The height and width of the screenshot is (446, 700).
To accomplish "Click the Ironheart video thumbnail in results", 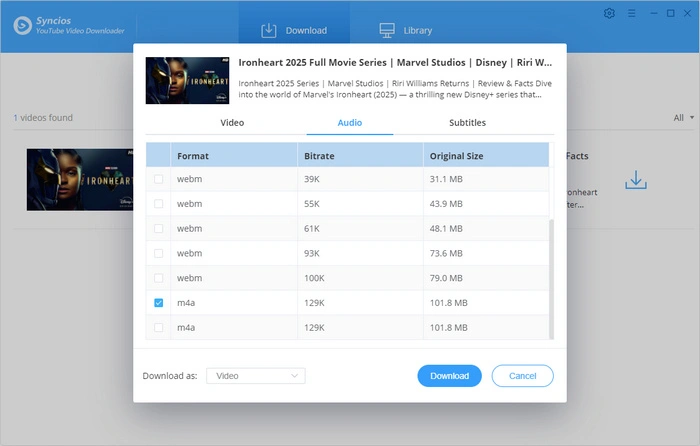I will coord(81,180).
